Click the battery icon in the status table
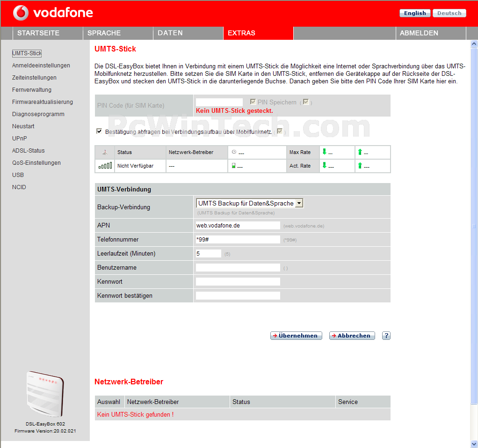 pos(233,165)
